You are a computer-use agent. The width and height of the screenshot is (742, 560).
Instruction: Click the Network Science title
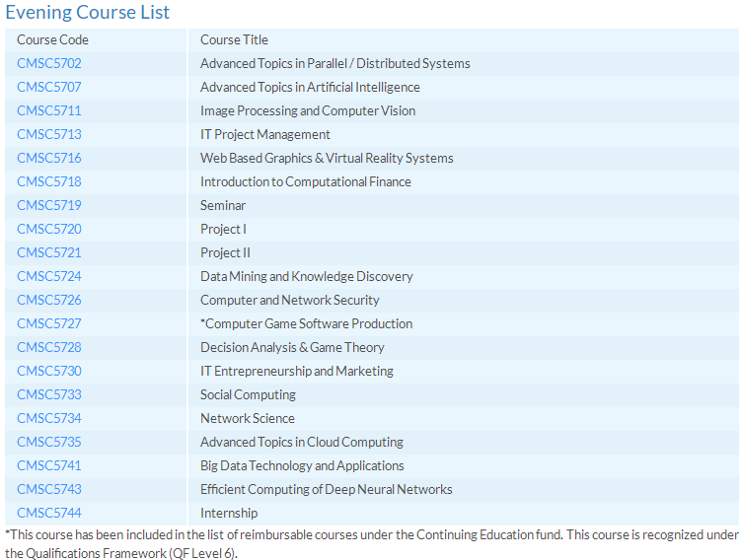coord(248,418)
